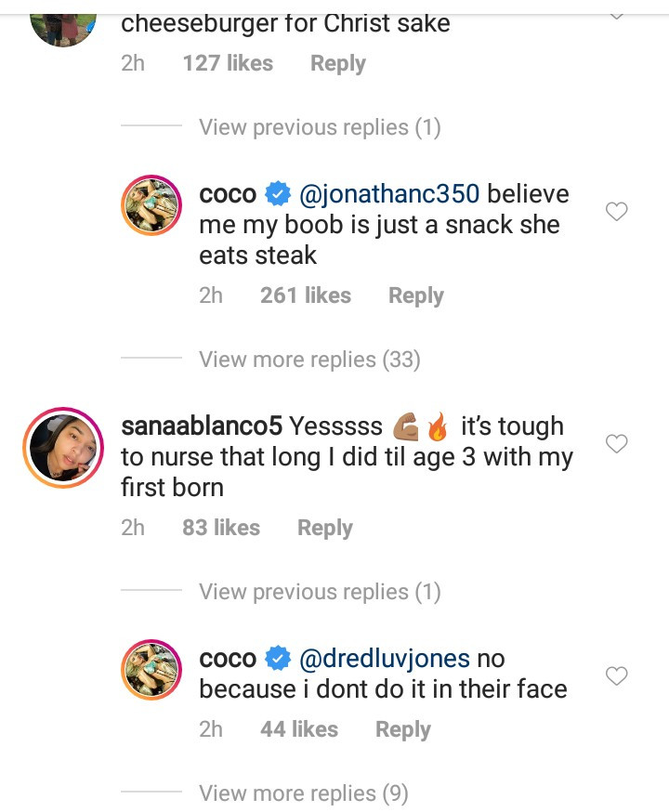Open the @jonathanc350 mention

(389, 194)
